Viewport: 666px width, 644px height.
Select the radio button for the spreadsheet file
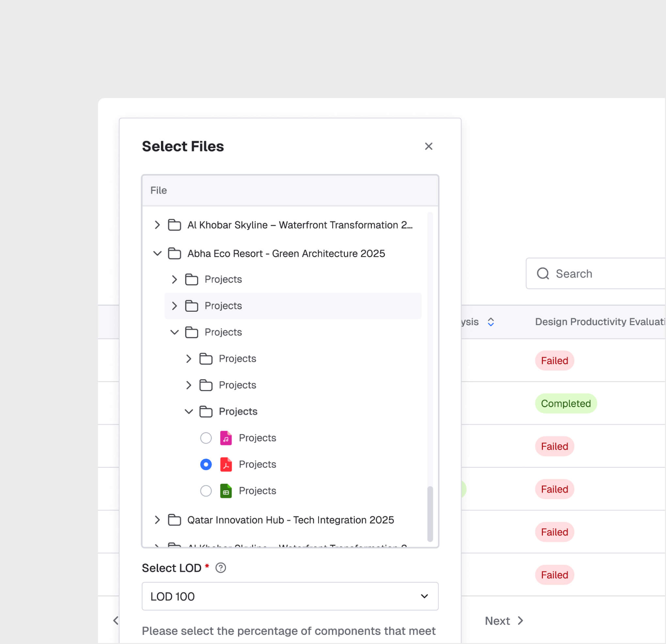206,491
